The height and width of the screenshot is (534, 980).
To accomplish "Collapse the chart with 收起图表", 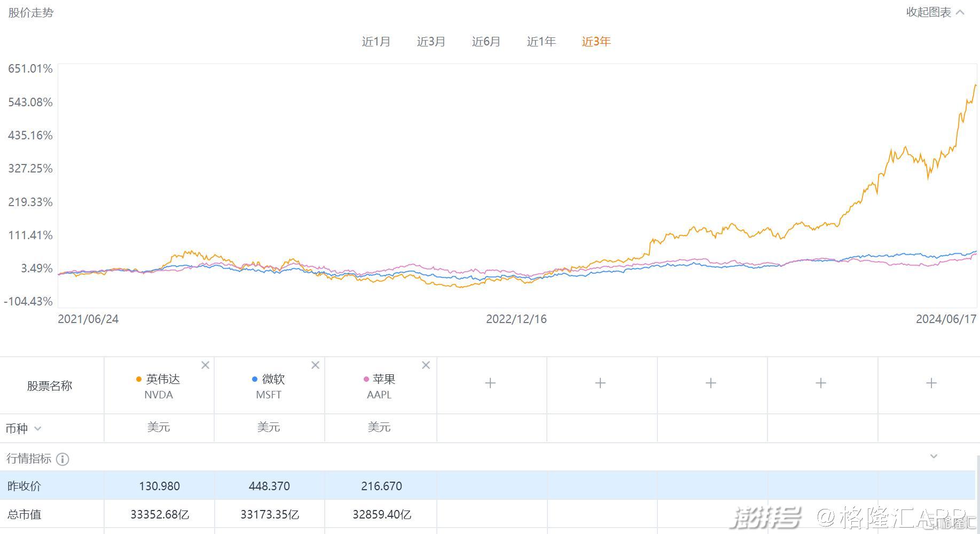I will tap(935, 12).
